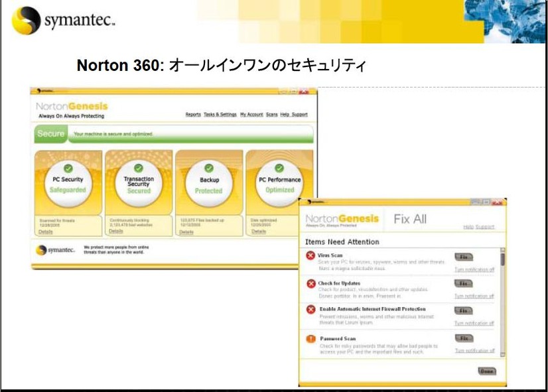This screenshot has width=548, height=392.
Task: Open the Details link under Backup
Action: (x=186, y=232)
